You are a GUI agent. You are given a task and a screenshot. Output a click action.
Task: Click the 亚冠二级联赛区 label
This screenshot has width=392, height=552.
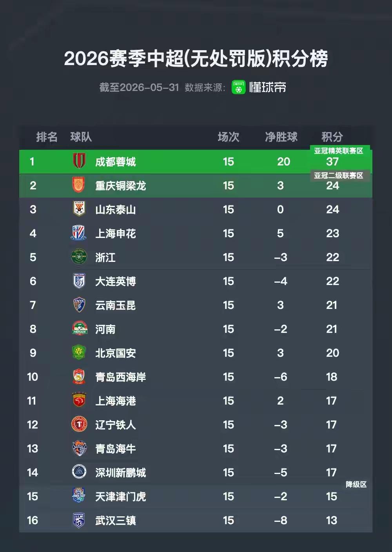[x=339, y=176]
